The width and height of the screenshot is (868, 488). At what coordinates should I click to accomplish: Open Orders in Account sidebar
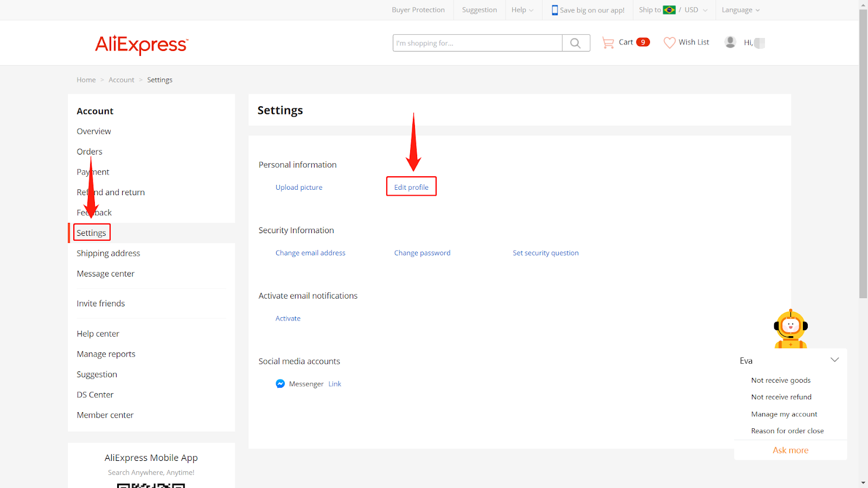[90, 152]
